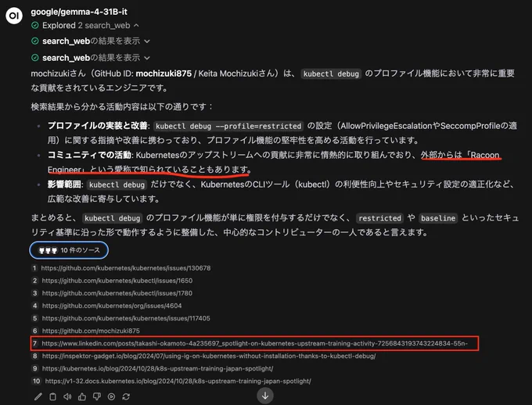Copy the response with clipboard icon
The image size is (532, 405).
pyautogui.click(x=52, y=396)
